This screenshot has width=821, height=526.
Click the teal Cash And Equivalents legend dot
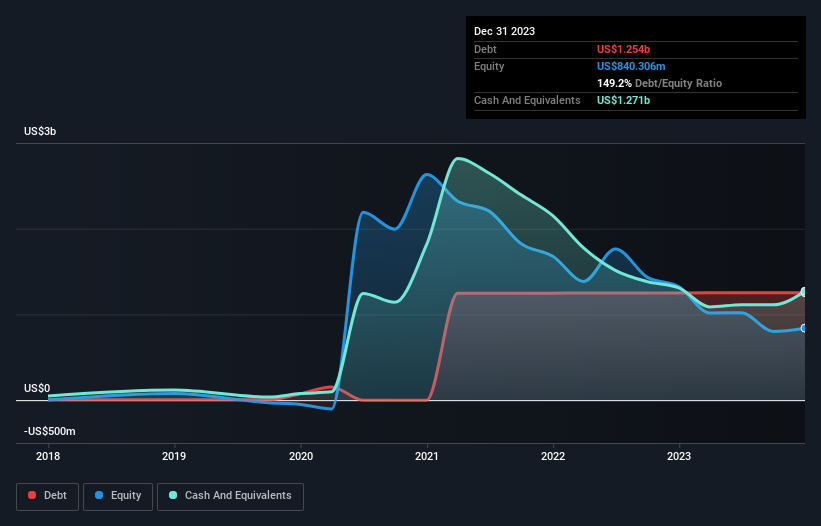pos(173,495)
